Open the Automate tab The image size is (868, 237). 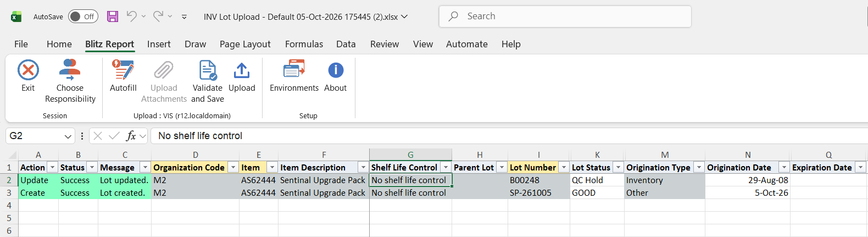(467, 44)
